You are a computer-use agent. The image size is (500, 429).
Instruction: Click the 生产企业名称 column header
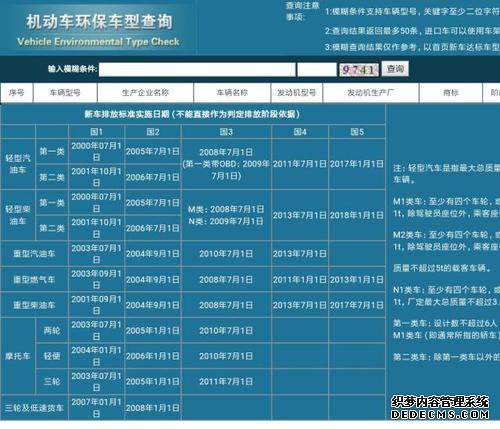click(x=145, y=93)
